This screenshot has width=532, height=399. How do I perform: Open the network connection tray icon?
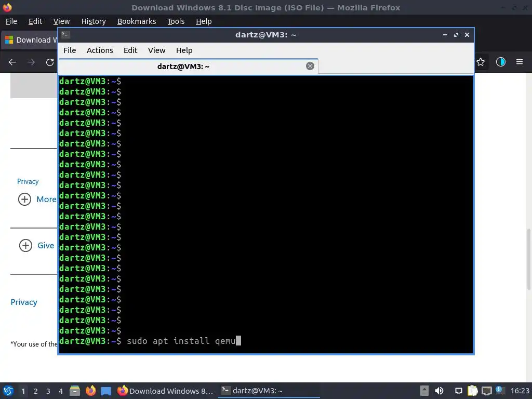point(486,391)
